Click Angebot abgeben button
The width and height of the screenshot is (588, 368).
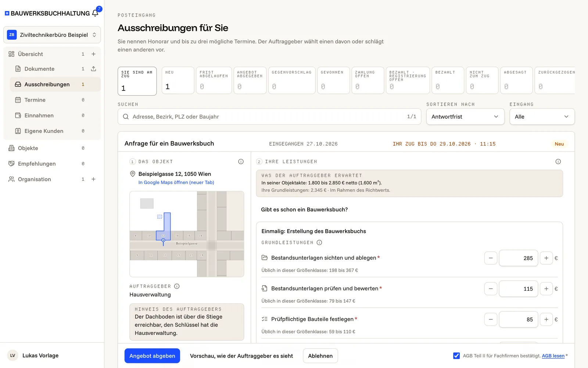(152, 356)
